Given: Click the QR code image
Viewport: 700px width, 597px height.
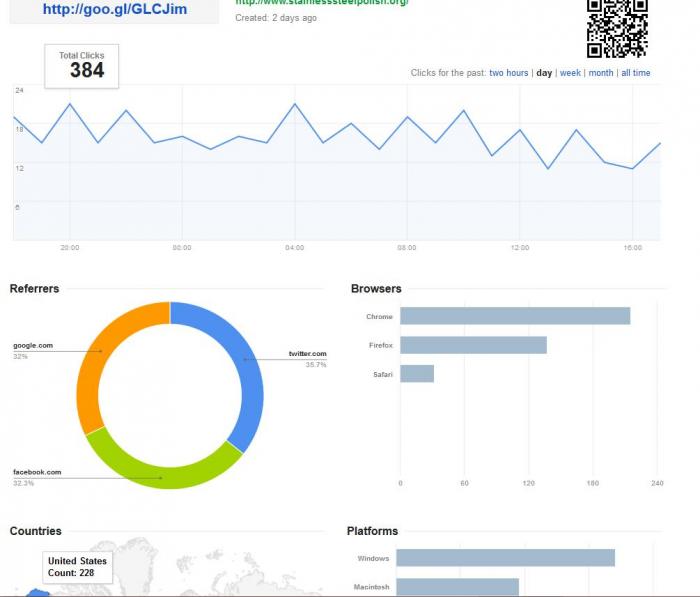Looking at the screenshot, I should pyautogui.click(x=617, y=29).
